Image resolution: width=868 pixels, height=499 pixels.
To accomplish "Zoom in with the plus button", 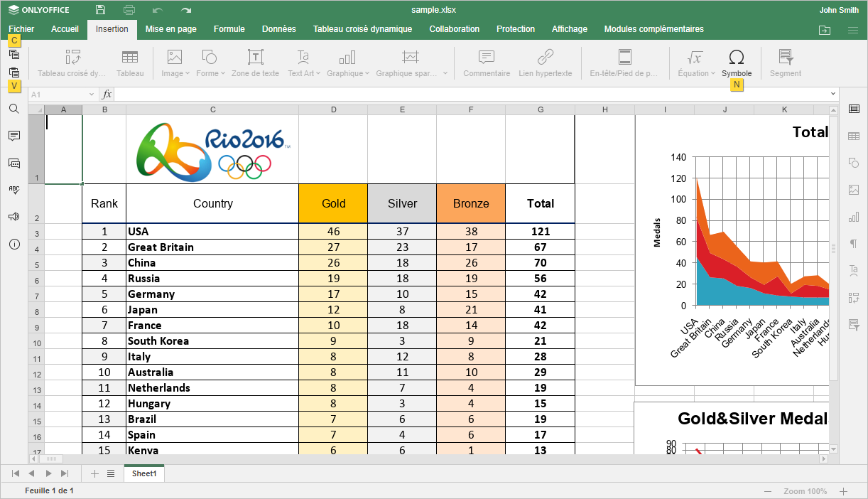I will [x=844, y=491].
